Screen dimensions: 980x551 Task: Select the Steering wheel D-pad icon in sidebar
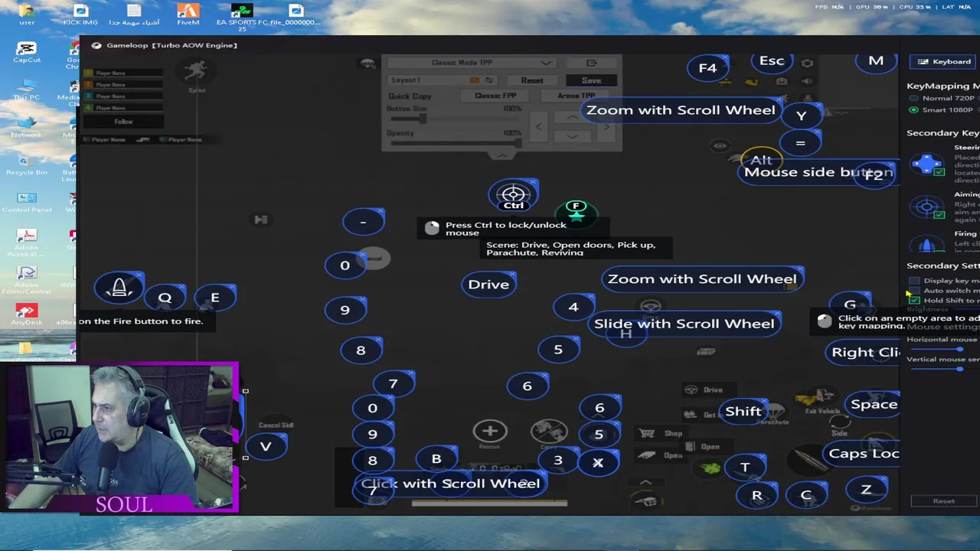pos(927,163)
